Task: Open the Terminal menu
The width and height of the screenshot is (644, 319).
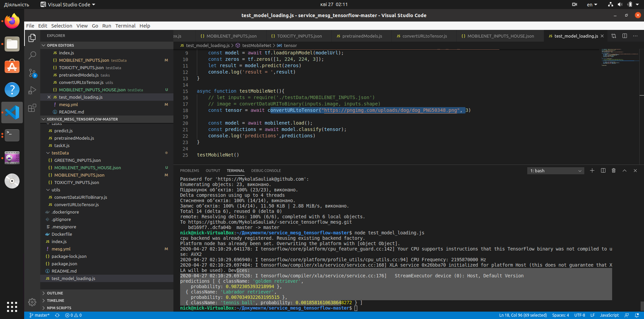Action: coord(125,26)
